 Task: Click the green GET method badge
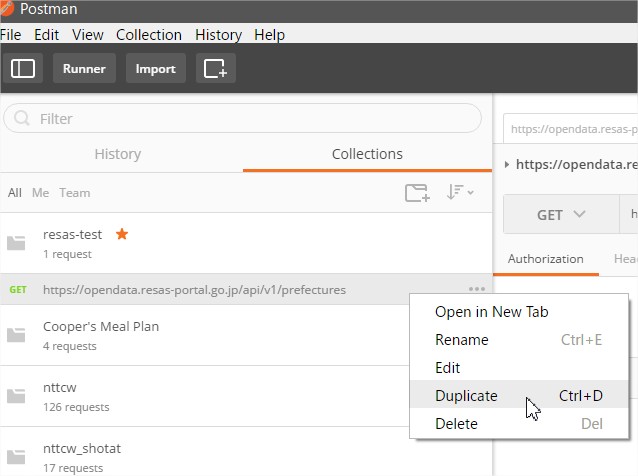click(18, 289)
